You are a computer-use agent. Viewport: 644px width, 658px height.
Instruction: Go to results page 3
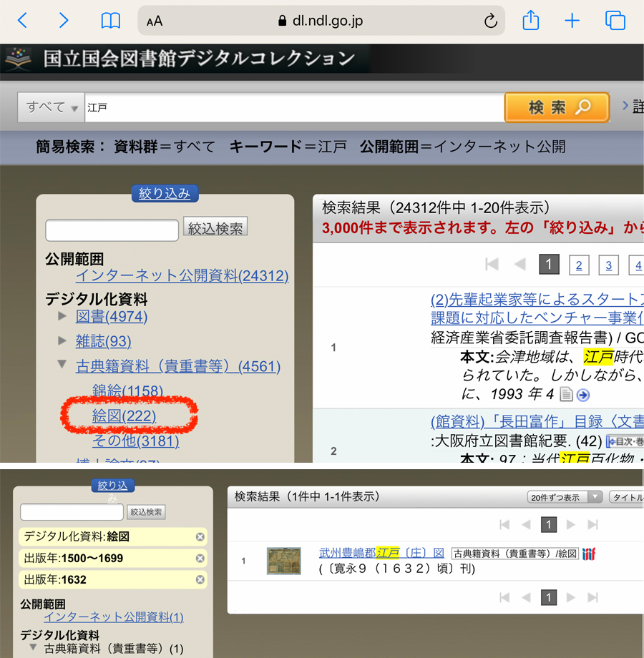(x=608, y=265)
